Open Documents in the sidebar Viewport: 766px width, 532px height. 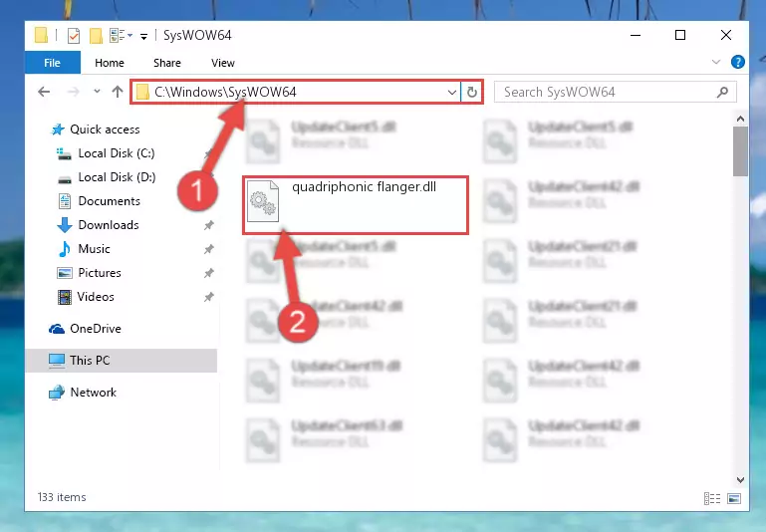(x=109, y=201)
